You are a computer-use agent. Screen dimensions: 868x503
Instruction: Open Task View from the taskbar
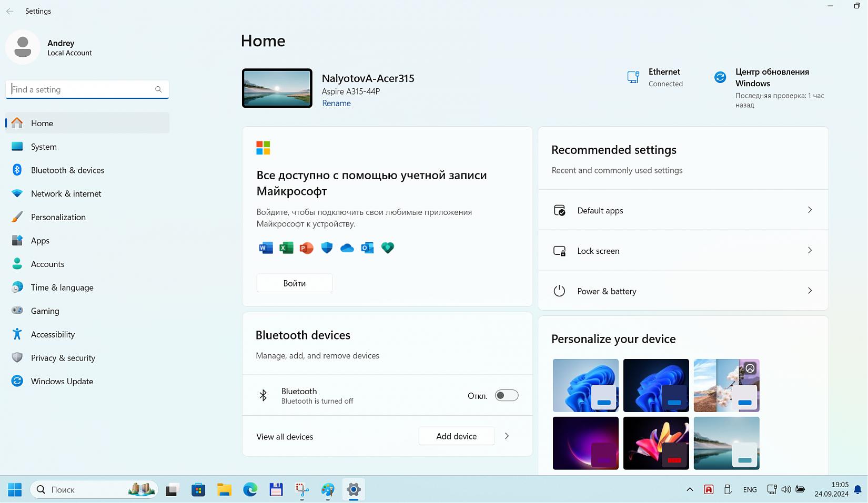172,490
